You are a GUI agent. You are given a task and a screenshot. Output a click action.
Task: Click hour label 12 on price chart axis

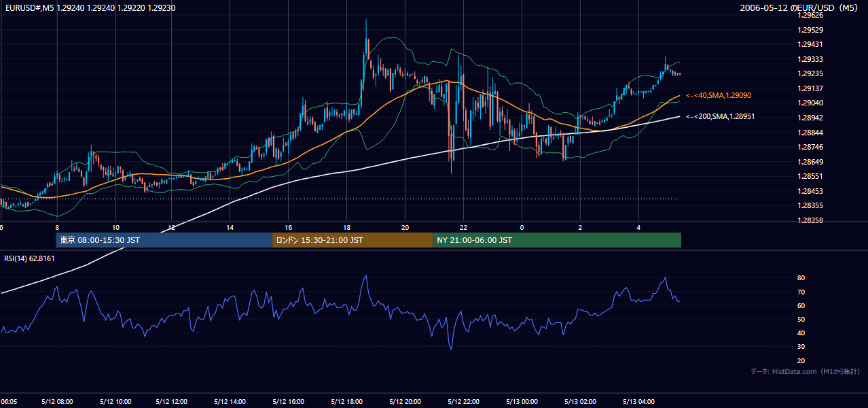click(x=172, y=227)
